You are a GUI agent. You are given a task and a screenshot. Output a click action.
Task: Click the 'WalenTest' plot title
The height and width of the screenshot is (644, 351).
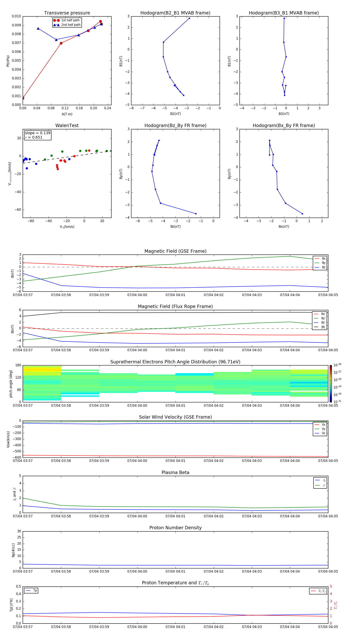67,125
